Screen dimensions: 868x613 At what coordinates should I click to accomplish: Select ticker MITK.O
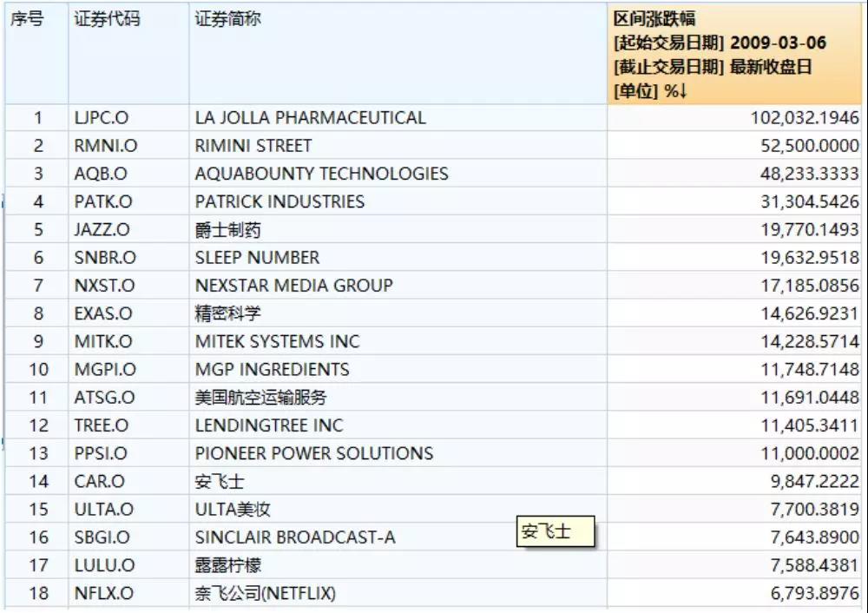point(103,341)
